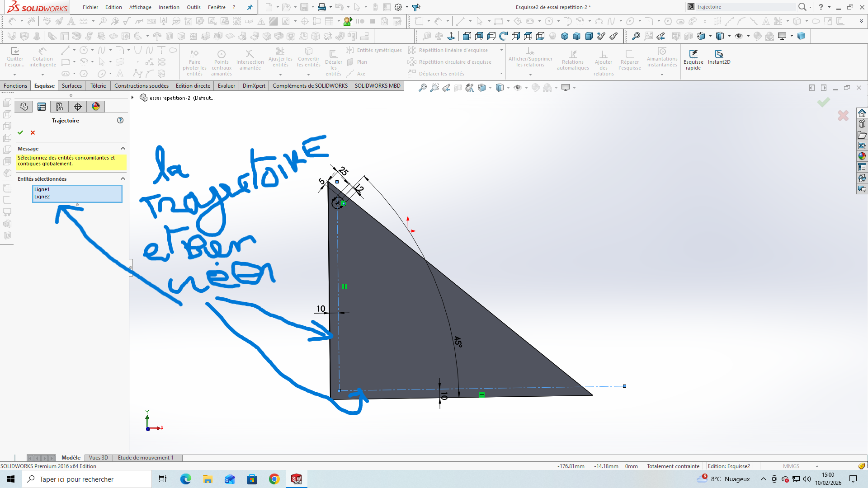Open the PropertyManager tab icon
The image size is (868, 488).
[42, 107]
